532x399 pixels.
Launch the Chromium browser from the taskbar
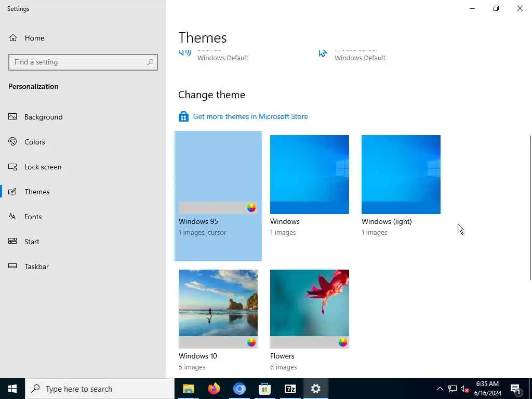(x=239, y=389)
